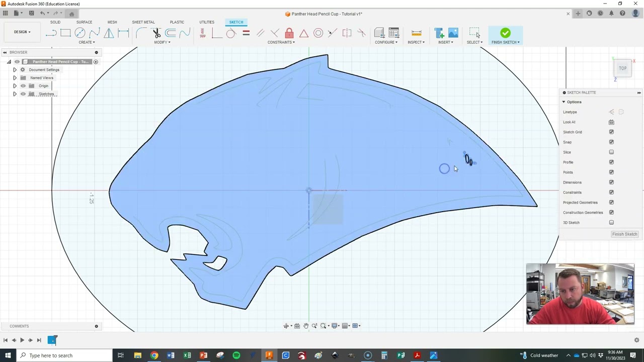
Task: Toggle the Points checkbox
Action: click(611, 172)
